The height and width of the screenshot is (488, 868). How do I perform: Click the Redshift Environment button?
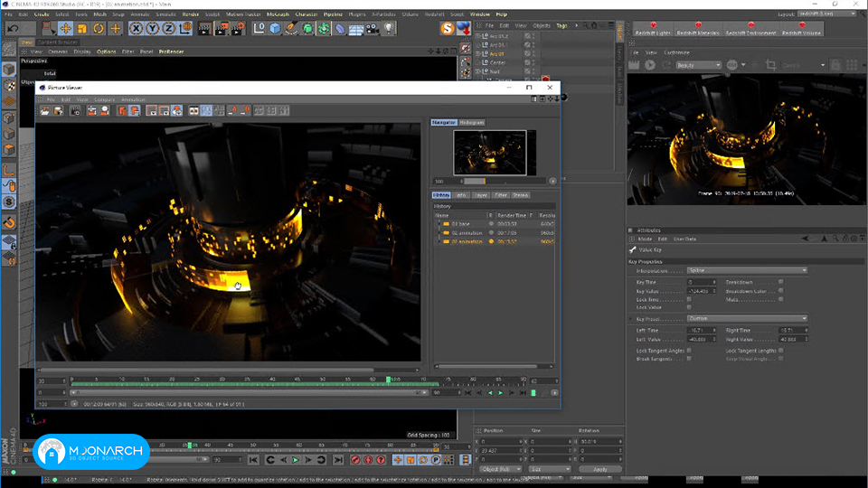coord(750,29)
